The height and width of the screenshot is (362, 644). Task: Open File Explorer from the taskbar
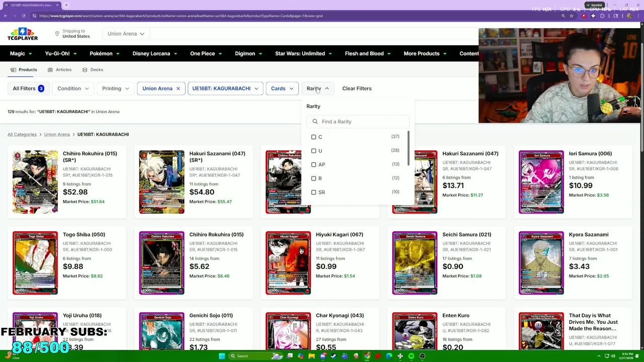(x=311, y=356)
